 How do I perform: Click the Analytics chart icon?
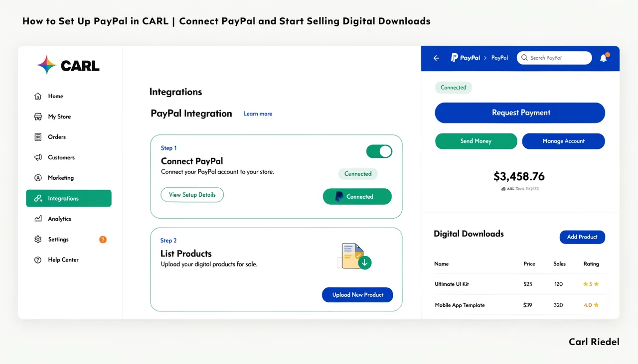tap(38, 219)
